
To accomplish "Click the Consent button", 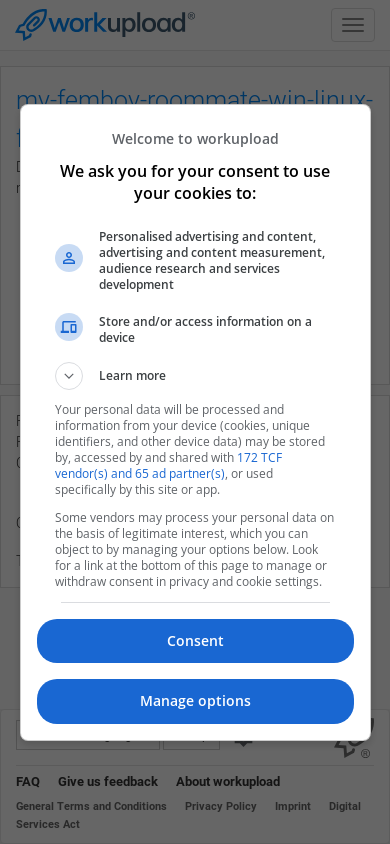I will point(195,641).
